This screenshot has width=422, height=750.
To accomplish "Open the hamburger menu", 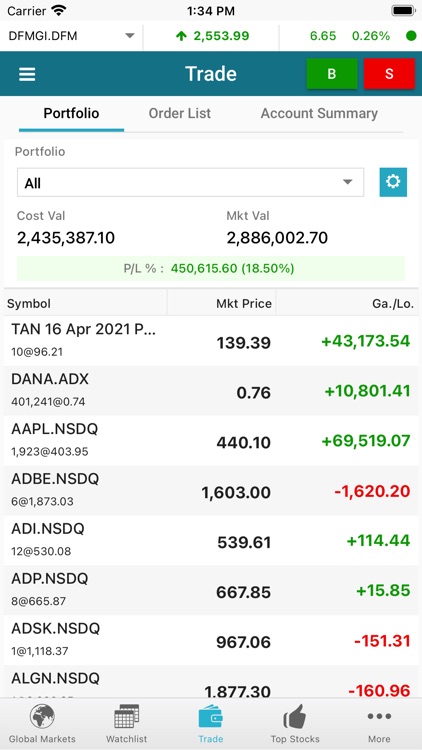I will 27,74.
